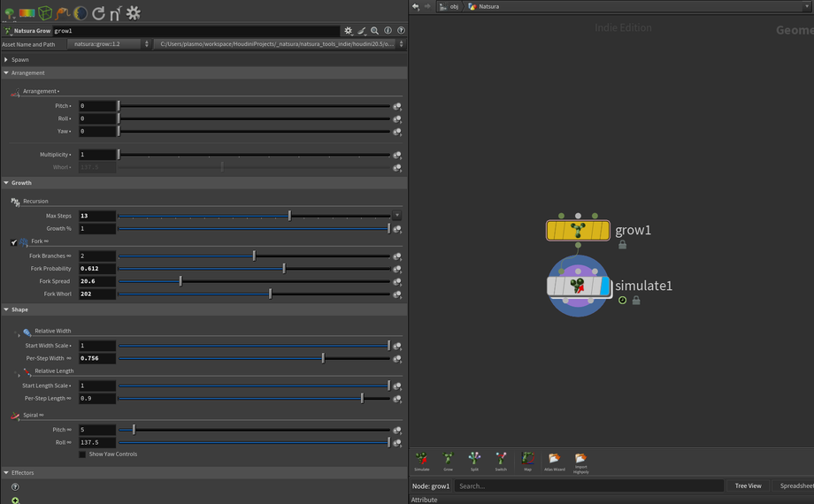
Task: Click the parameter search magnifier icon
Action: click(375, 31)
